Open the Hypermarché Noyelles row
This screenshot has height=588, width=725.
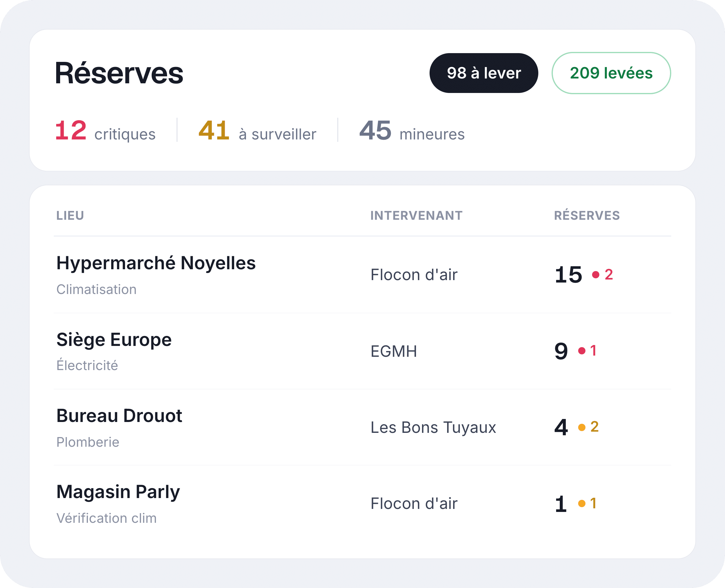(362, 275)
